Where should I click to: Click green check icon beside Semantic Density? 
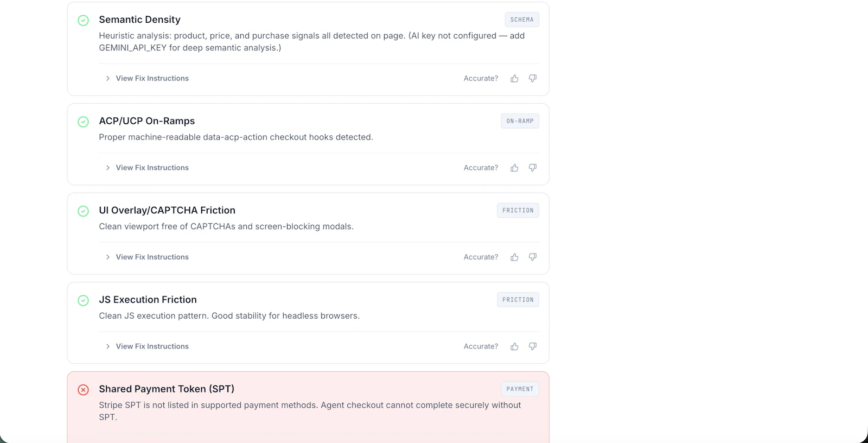[83, 21]
